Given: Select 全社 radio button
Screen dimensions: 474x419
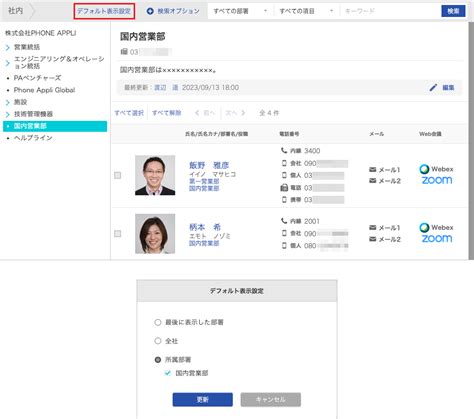Looking at the screenshot, I should tap(158, 341).
